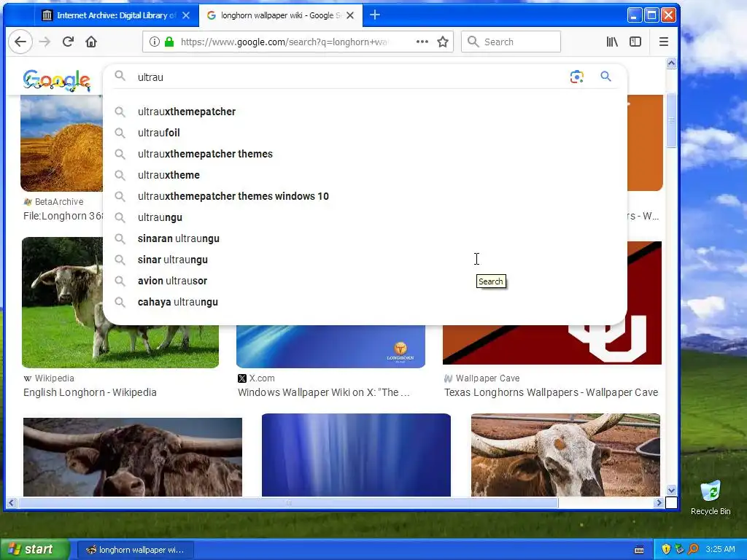Viewport: 747px width, 560px height.
Task: Open the hay bale wallpaper thumbnail
Action: tap(61, 143)
